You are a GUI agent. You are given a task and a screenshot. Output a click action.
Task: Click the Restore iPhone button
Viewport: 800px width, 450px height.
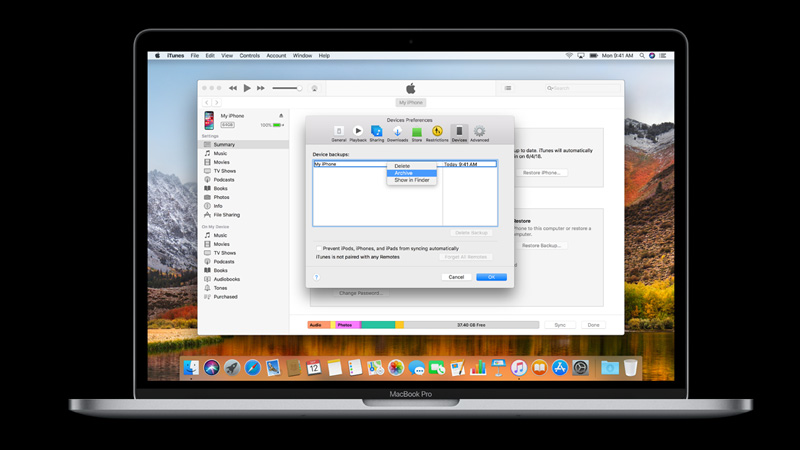[x=541, y=173]
